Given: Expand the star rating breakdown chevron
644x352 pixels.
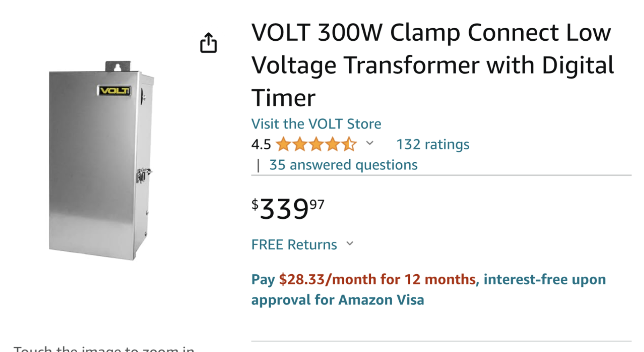Looking at the screenshot, I should coord(369,143).
